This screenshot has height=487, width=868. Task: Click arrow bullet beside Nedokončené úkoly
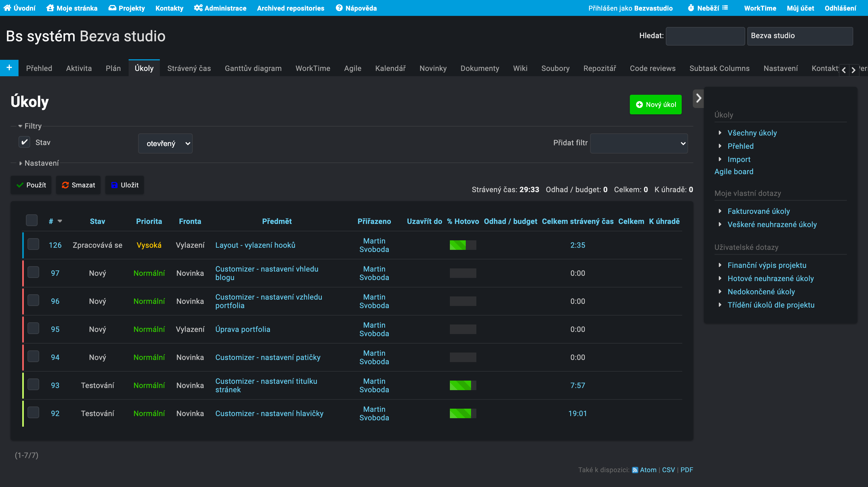coord(720,291)
